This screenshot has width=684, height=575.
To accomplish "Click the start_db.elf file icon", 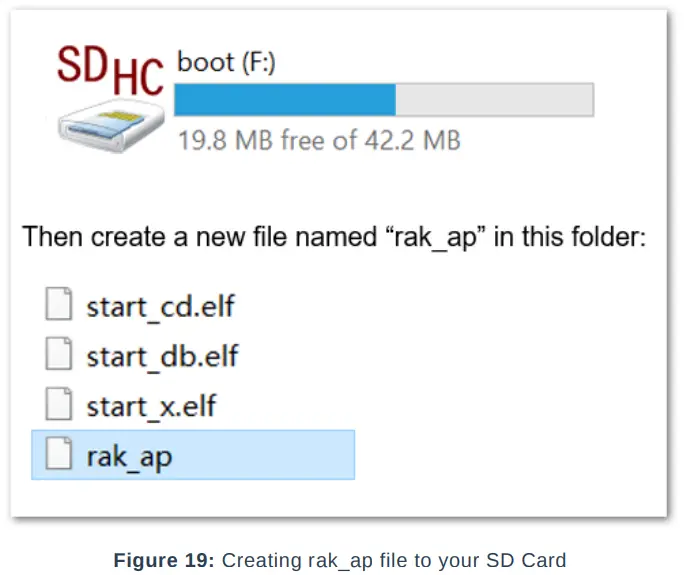I will pos(61,355).
